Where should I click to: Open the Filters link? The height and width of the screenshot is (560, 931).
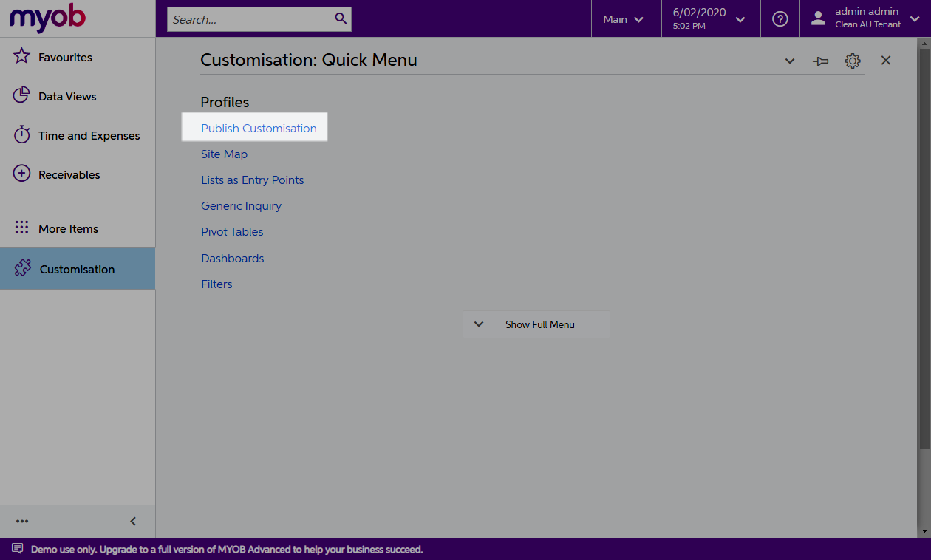click(x=216, y=284)
